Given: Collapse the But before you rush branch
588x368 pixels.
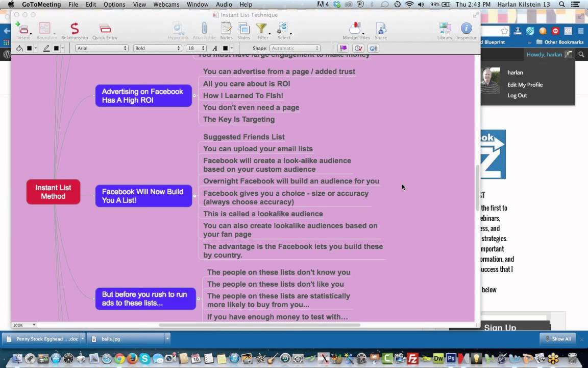Looking at the screenshot, I should click(199, 299).
